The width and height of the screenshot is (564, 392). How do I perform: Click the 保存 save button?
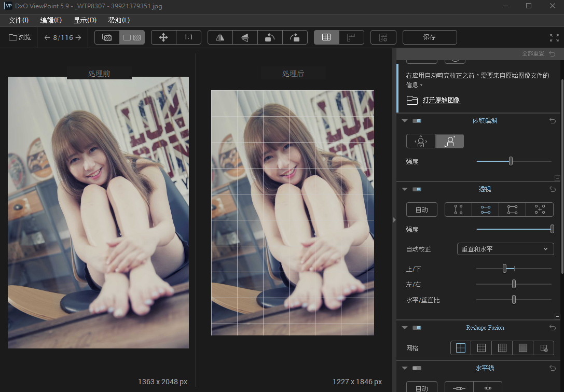[x=430, y=37]
